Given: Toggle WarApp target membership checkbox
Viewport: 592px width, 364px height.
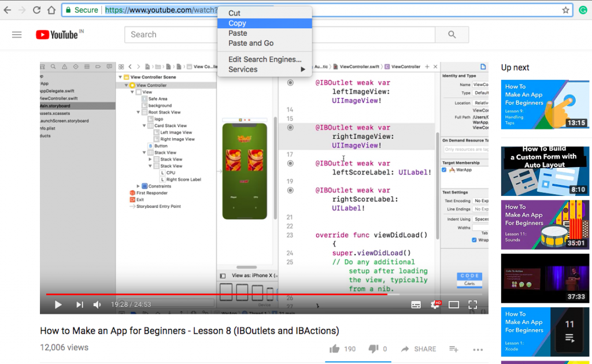Looking at the screenshot, I should pyautogui.click(x=445, y=170).
